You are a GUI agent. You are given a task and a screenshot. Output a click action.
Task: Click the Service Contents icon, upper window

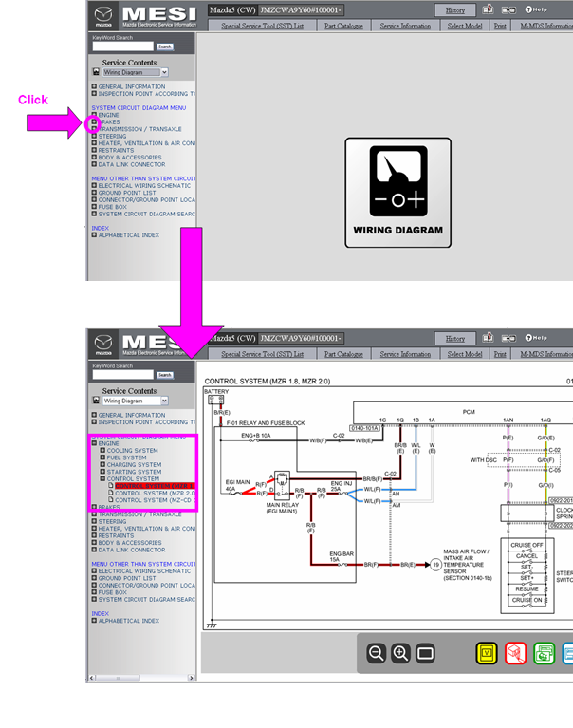[96, 72]
